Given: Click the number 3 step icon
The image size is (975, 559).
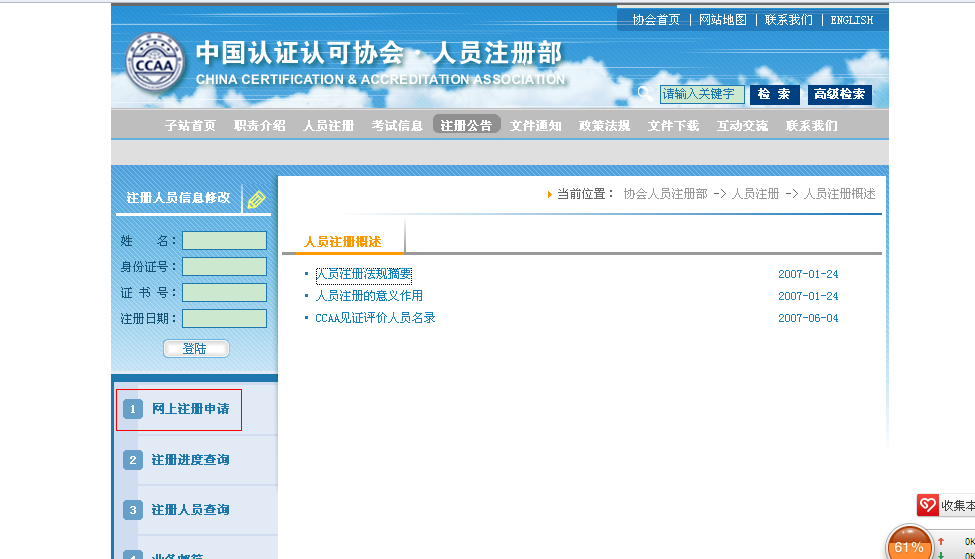Looking at the screenshot, I should click(132, 510).
